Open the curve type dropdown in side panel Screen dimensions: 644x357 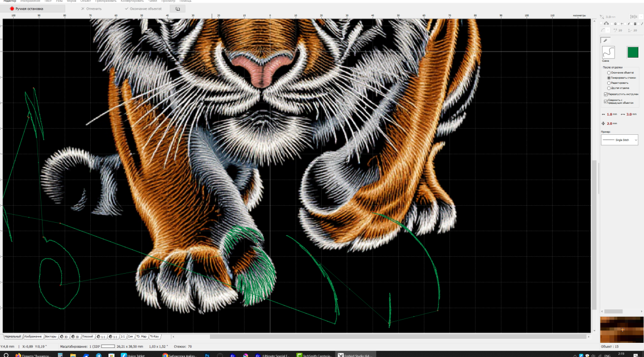tap(605, 31)
